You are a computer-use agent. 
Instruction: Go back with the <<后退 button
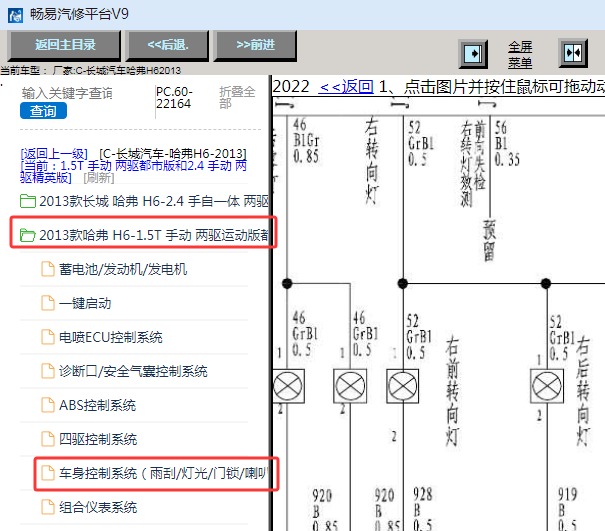click(x=167, y=45)
